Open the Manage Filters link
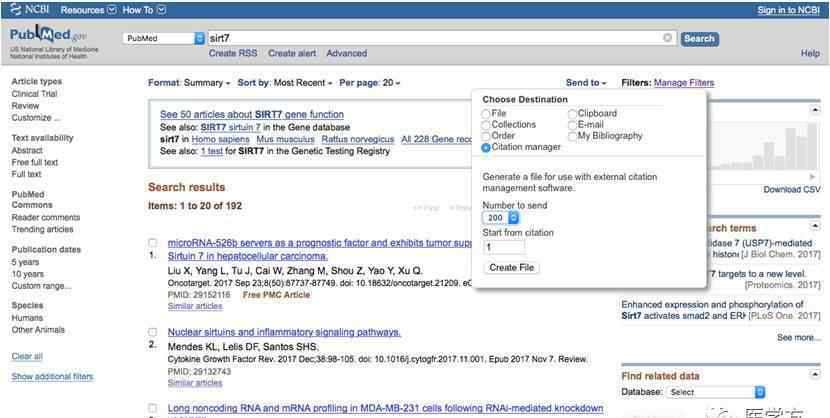 point(684,83)
